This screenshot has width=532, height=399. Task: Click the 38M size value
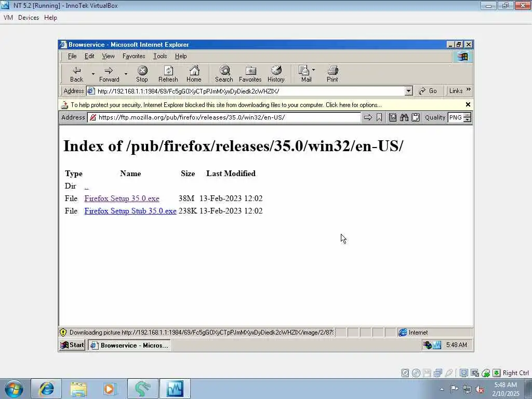click(187, 198)
